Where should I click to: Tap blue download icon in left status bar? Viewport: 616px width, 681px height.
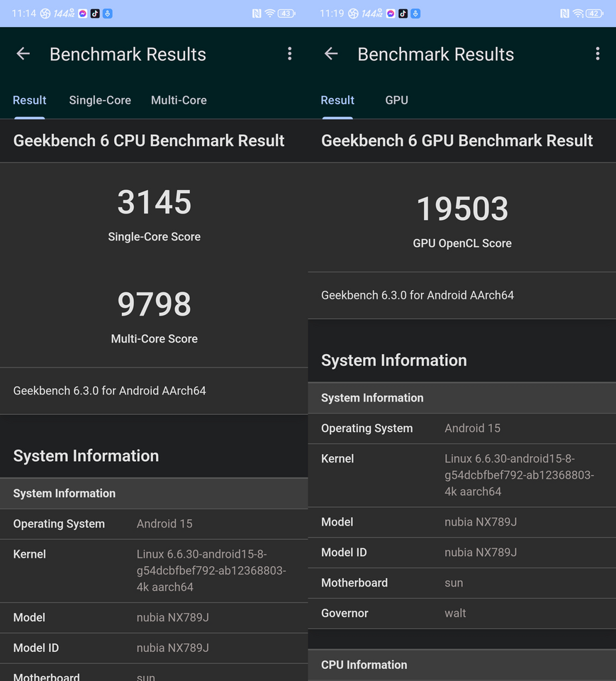[x=108, y=13]
